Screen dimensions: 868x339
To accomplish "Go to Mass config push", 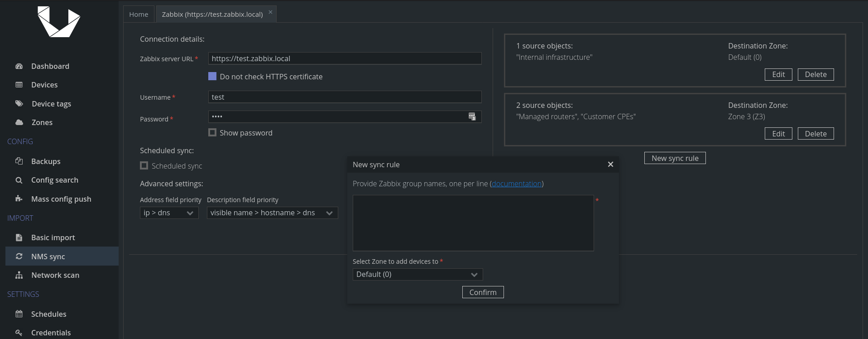I will [62, 199].
